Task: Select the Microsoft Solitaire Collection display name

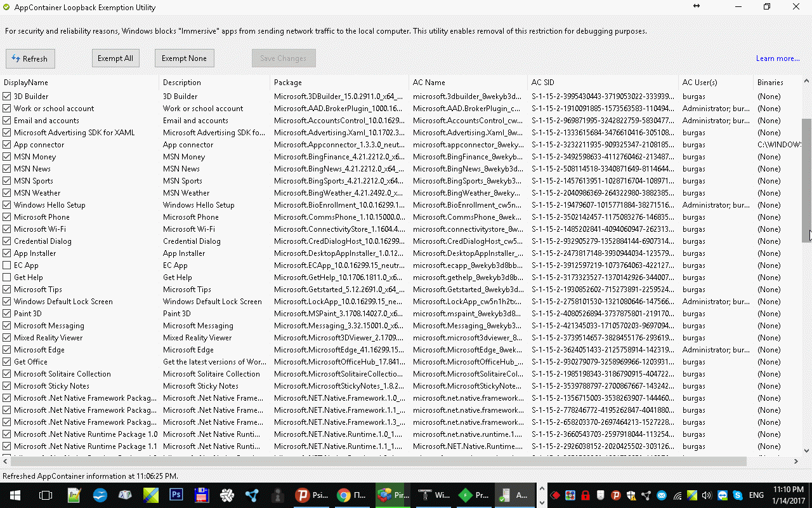Action: pyautogui.click(x=62, y=374)
